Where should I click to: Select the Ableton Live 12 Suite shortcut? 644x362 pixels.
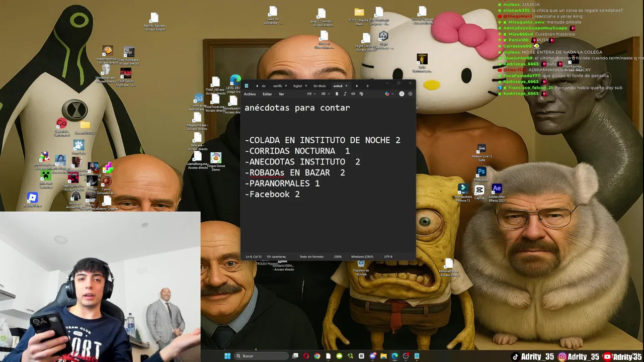pos(481,153)
